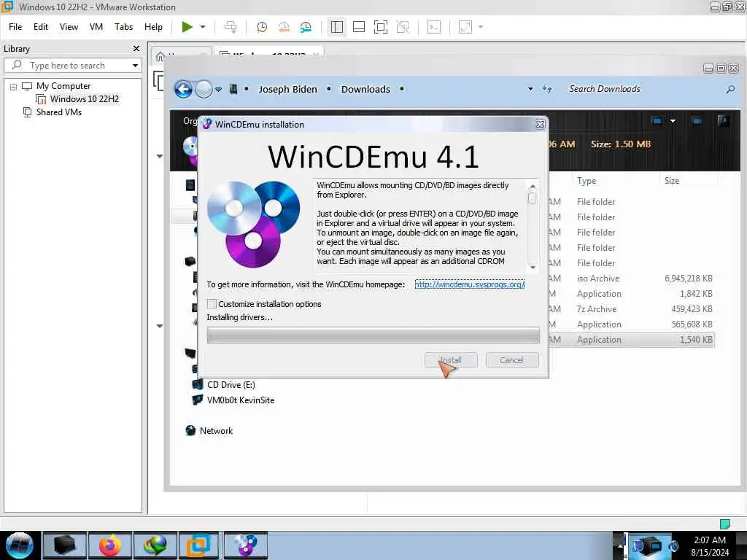Viewport: 747px width, 560px height.
Task: Click the green Power On play button
Action: (x=187, y=27)
